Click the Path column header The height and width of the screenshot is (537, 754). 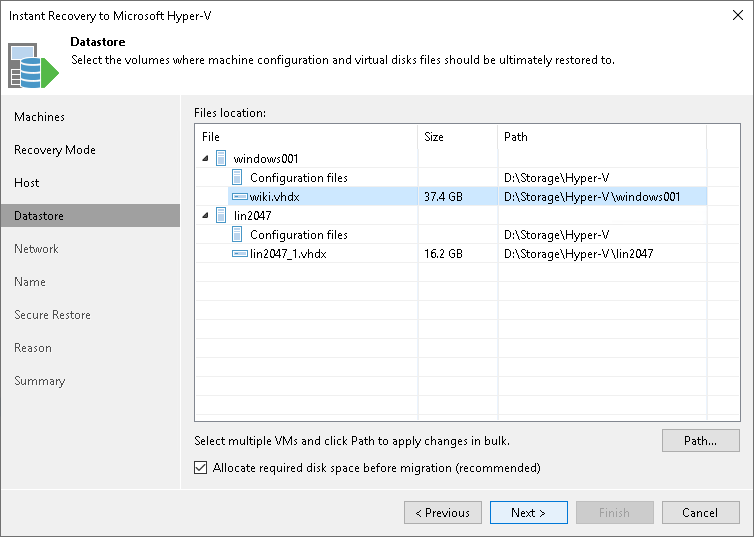coord(602,137)
